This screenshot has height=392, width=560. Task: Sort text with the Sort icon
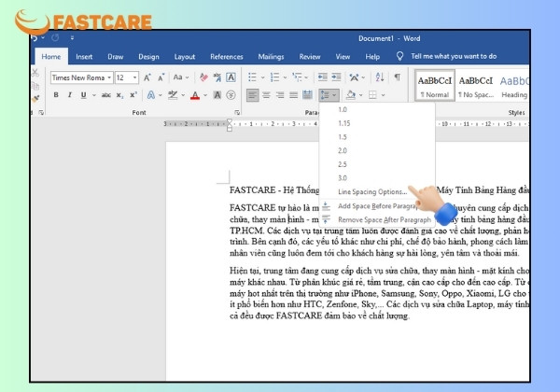(x=380, y=77)
